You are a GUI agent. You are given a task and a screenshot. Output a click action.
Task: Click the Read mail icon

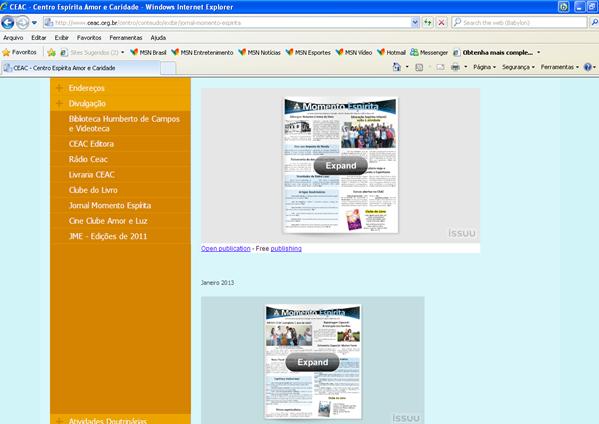pyautogui.click(x=440, y=67)
